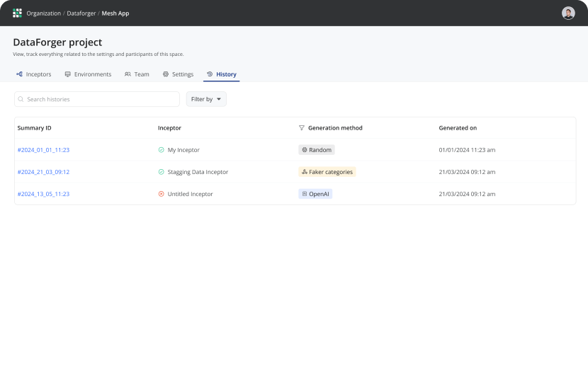Open summary #2024_21_03_09:12
This screenshot has height=375, width=588.
43,172
